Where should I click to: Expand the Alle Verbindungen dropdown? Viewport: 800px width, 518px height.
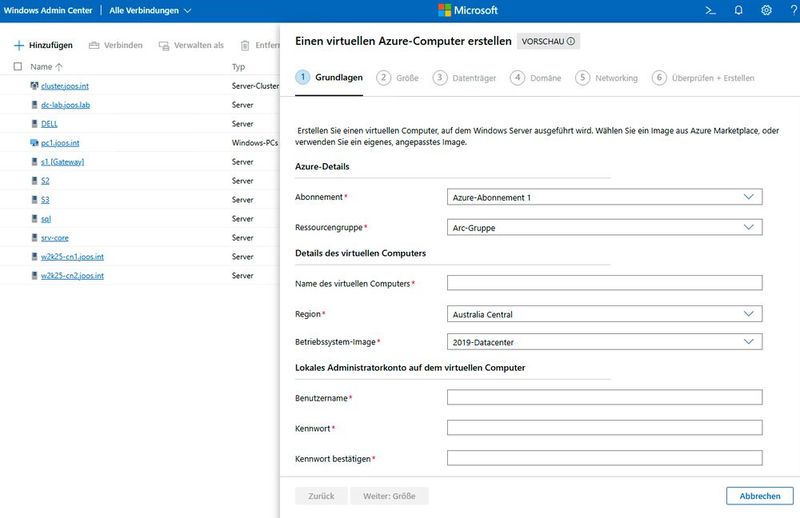[150, 10]
